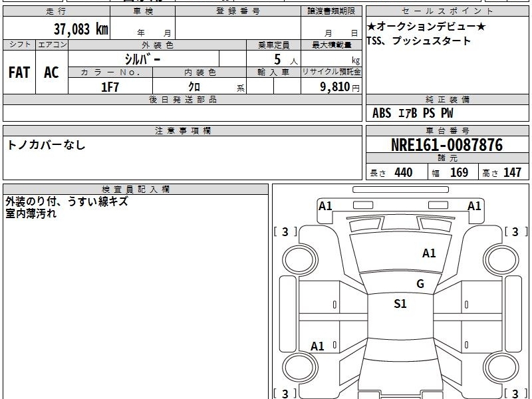The width and height of the screenshot is (532, 399).
Task: Select the 諸元 header
Action: [x=447, y=158]
